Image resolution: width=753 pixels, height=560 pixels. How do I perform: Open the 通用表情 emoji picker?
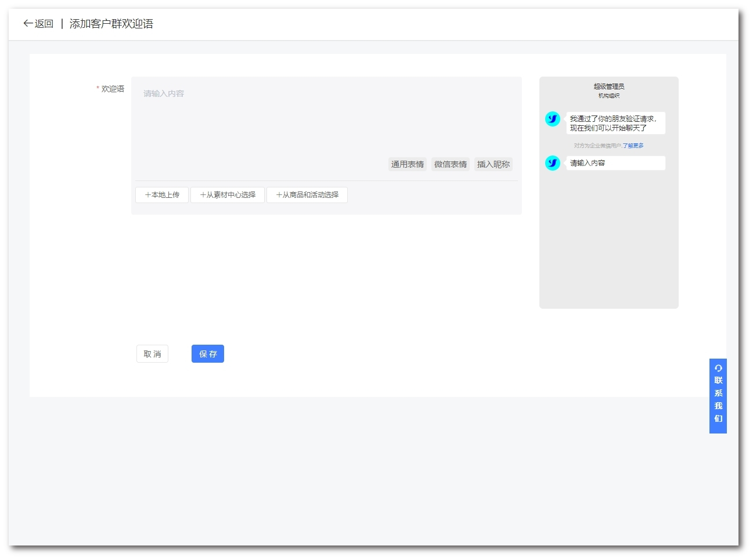407,164
